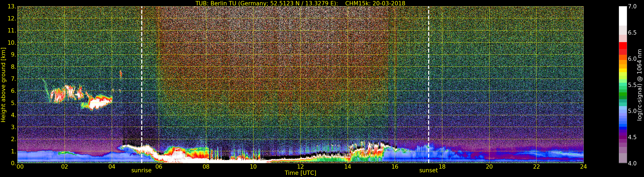The width and height of the screenshot is (644, 177).
Task: Click the 'Time [UTC]' axis label
Action: click(x=300, y=173)
